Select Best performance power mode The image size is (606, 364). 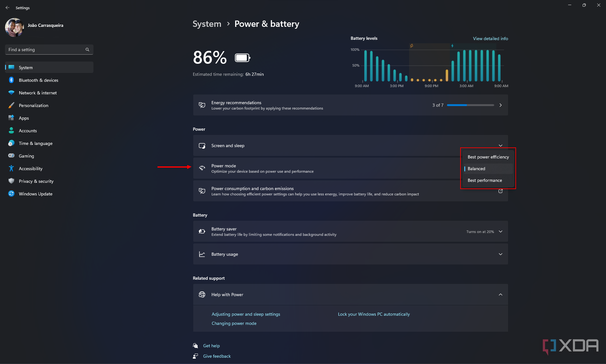click(x=485, y=181)
